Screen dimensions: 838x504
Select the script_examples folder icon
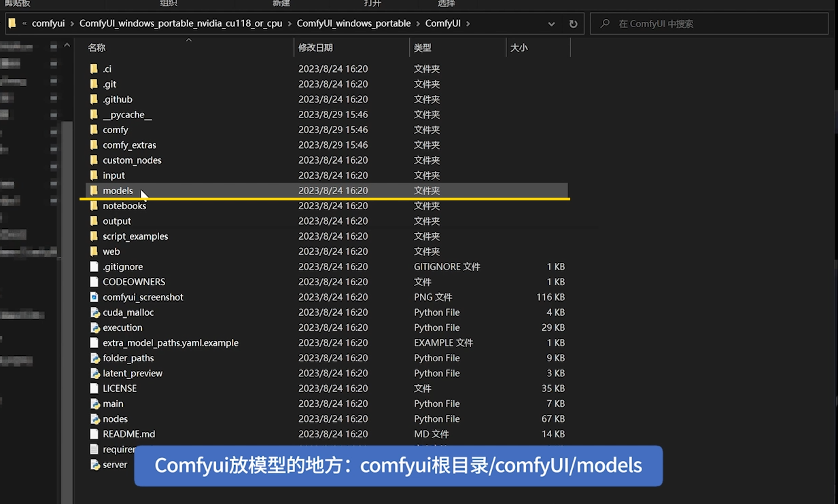[x=94, y=236]
